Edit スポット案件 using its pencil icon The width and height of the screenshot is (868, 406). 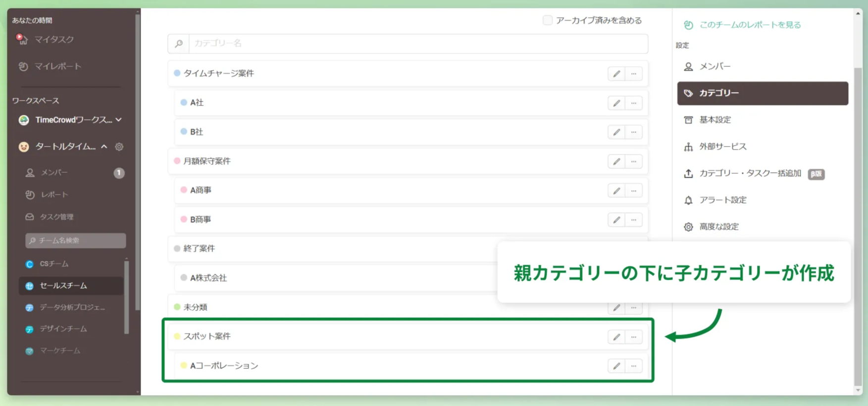point(616,337)
